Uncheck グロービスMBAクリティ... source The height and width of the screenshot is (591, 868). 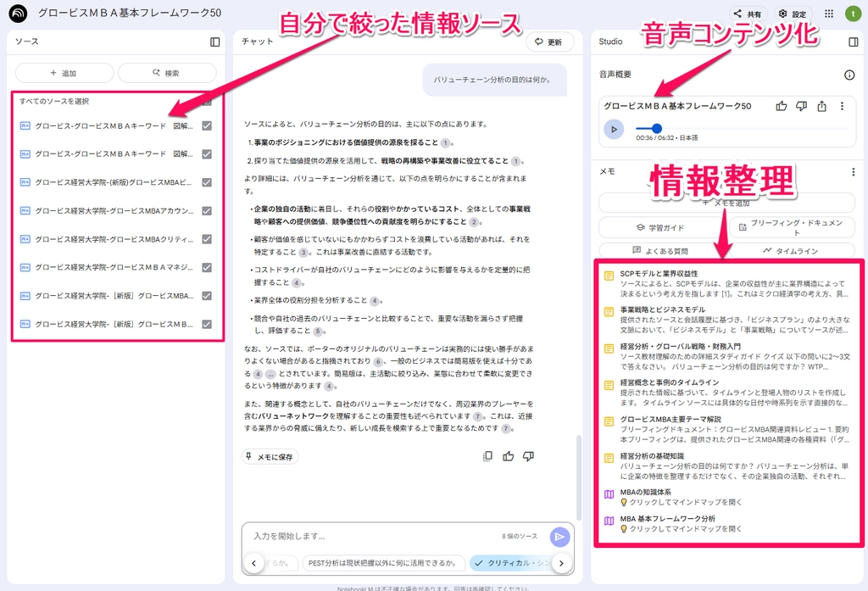tap(207, 239)
